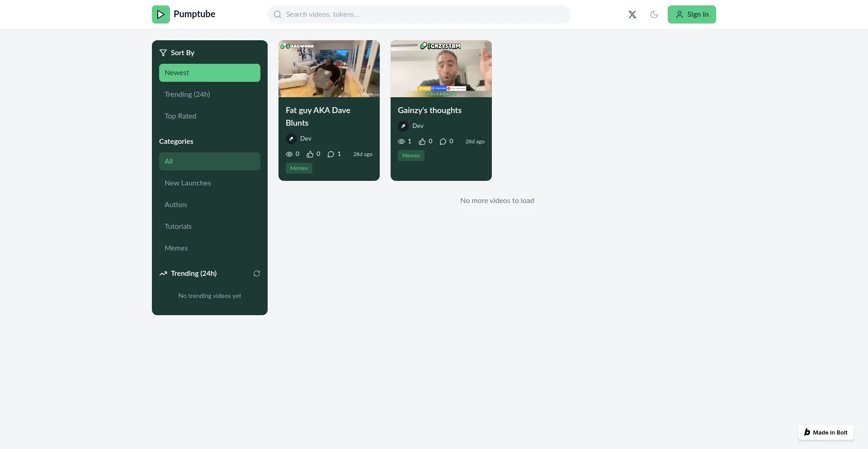This screenshot has width=868, height=449.
Task: Click comment icon on Gainzy's thoughts card
Action: (443, 142)
